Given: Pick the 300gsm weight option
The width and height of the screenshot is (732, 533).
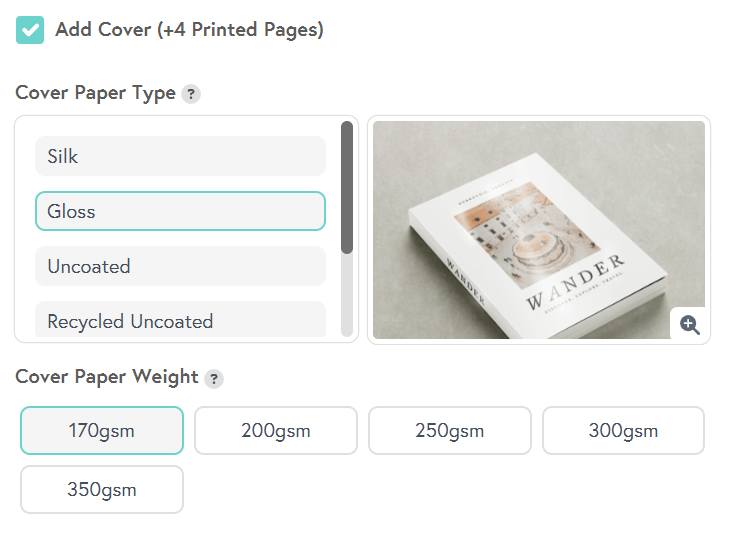Looking at the screenshot, I should tap(623, 431).
